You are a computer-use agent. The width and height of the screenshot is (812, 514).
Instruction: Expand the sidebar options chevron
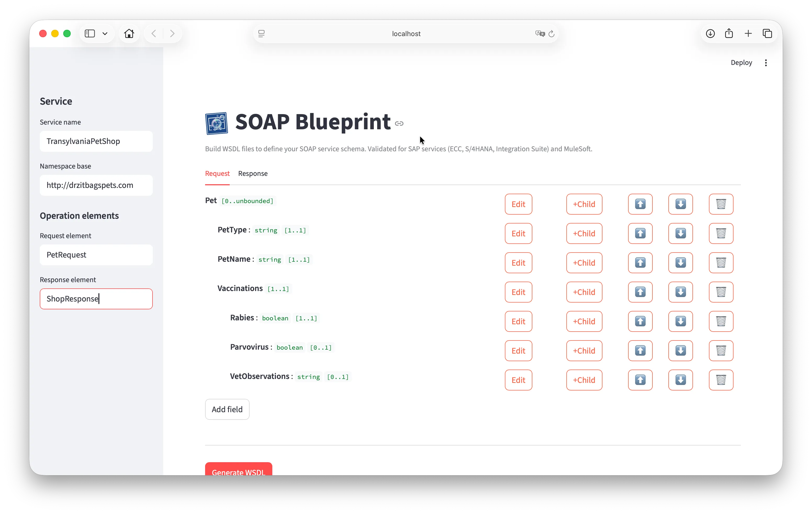[105, 33]
